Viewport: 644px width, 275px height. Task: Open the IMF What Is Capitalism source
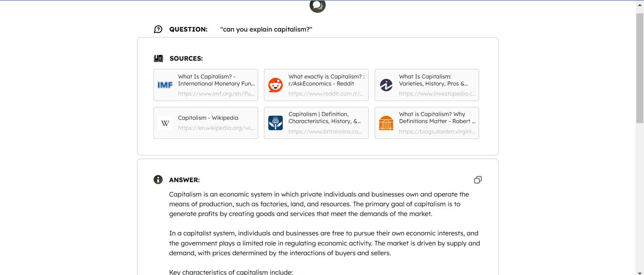[x=206, y=85]
